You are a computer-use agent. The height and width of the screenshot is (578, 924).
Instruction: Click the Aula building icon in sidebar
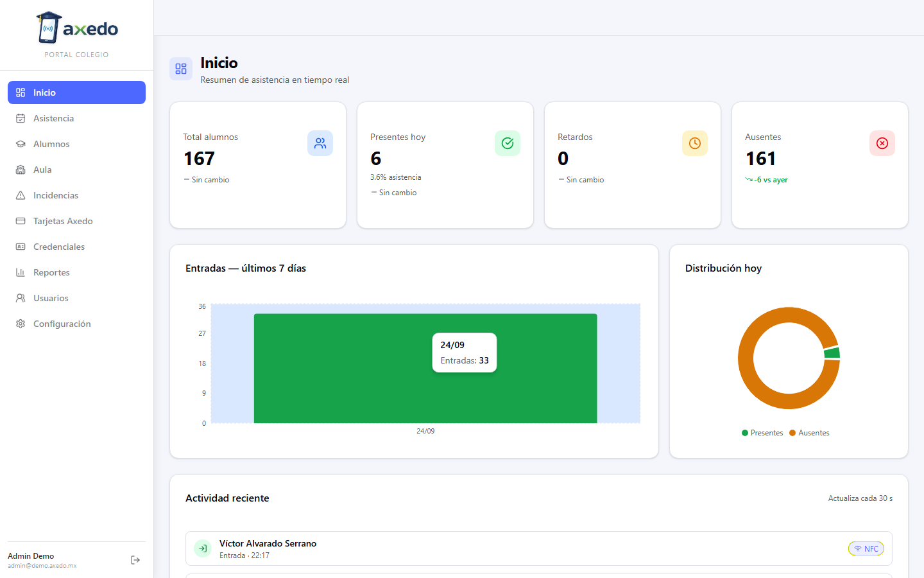(21, 170)
